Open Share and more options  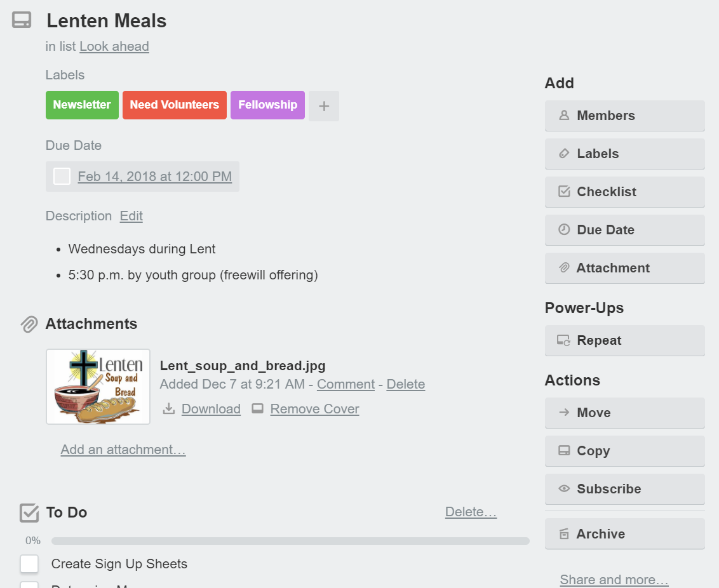click(614, 579)
